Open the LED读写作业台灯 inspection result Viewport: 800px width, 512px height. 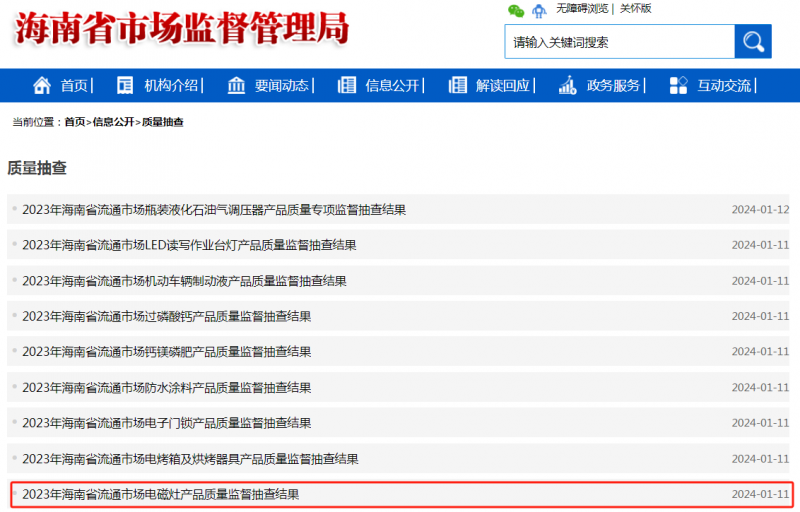[189, 245]
